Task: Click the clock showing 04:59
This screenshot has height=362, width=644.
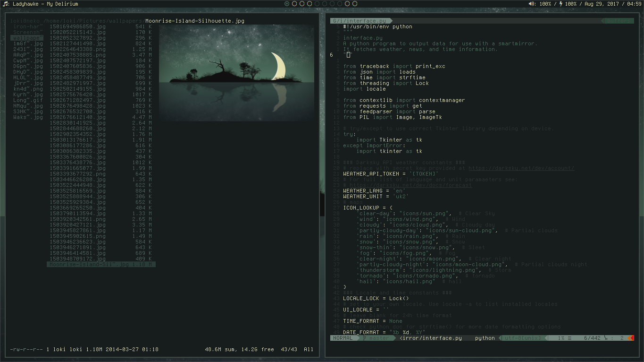Action: [x=634, y=4]
